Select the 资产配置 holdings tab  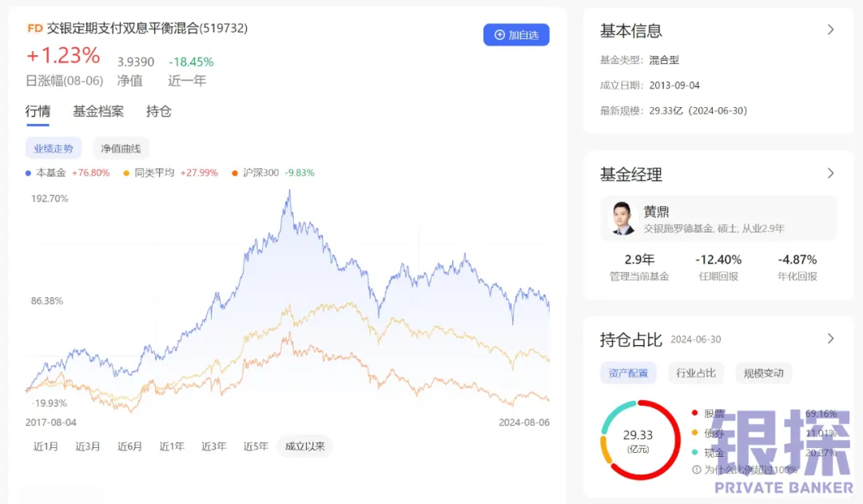pyautogui.click(x=628, y=373)
